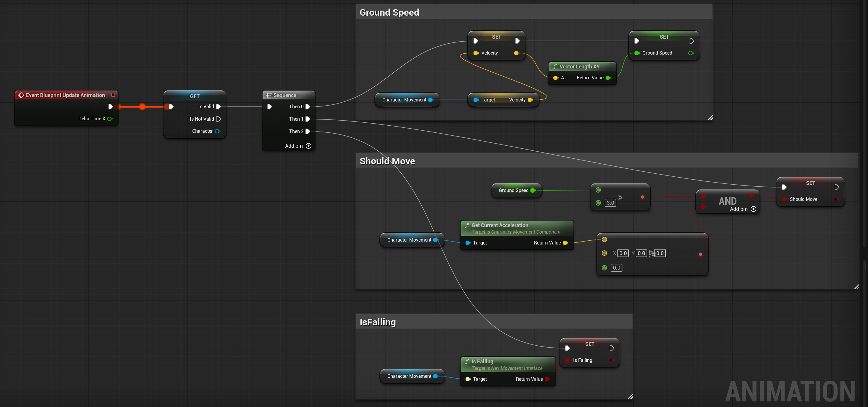The image size is (868, 407).
Task: Click the SET Ground Speed exec output pin
Action: (691, 41)
